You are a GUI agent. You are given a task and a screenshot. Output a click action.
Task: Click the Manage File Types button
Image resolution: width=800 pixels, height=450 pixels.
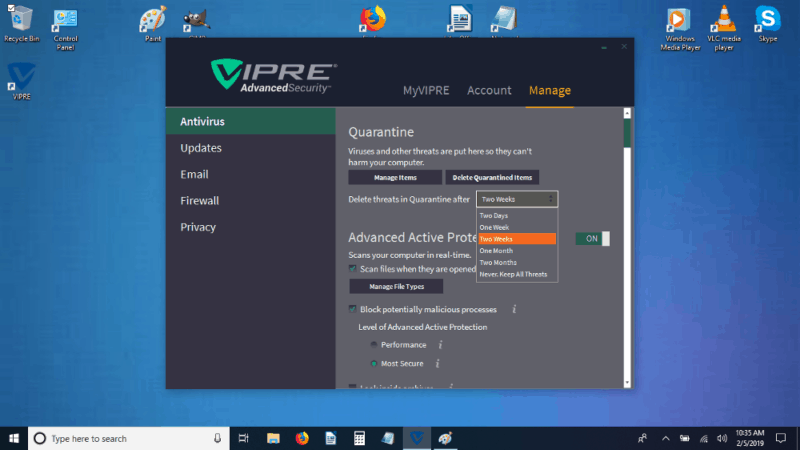[396, 286]
